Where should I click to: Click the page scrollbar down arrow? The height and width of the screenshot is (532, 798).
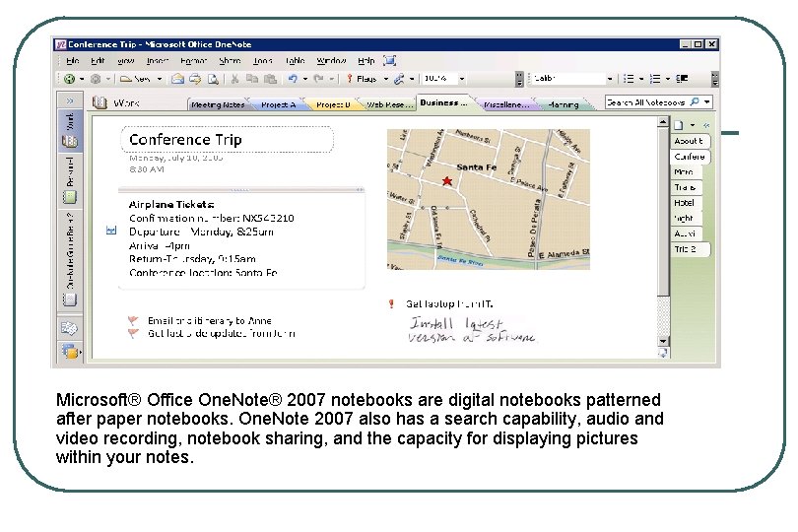pyautogui.click(x=663, y=341)
